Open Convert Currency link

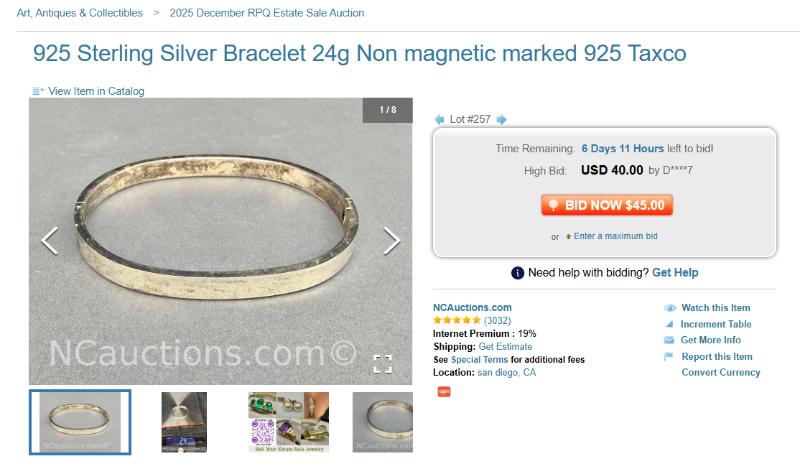pos(720,373)
